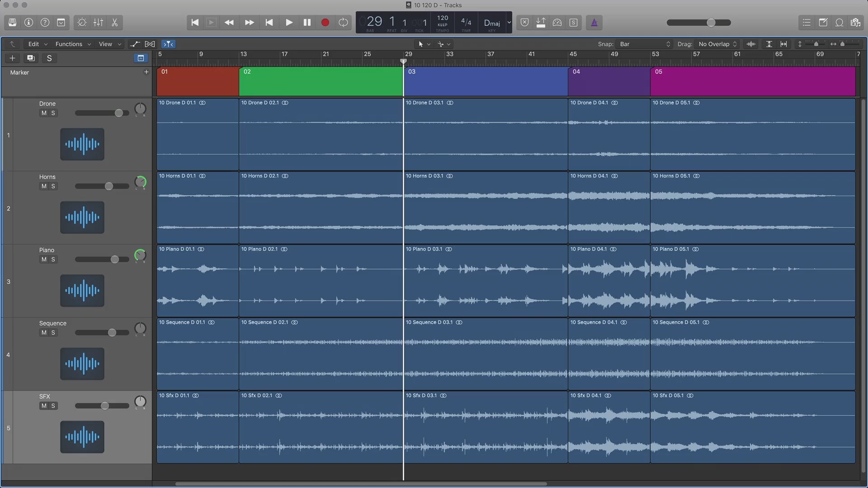
Task: Toggle the Catch Playhead button
Action: 168,44
